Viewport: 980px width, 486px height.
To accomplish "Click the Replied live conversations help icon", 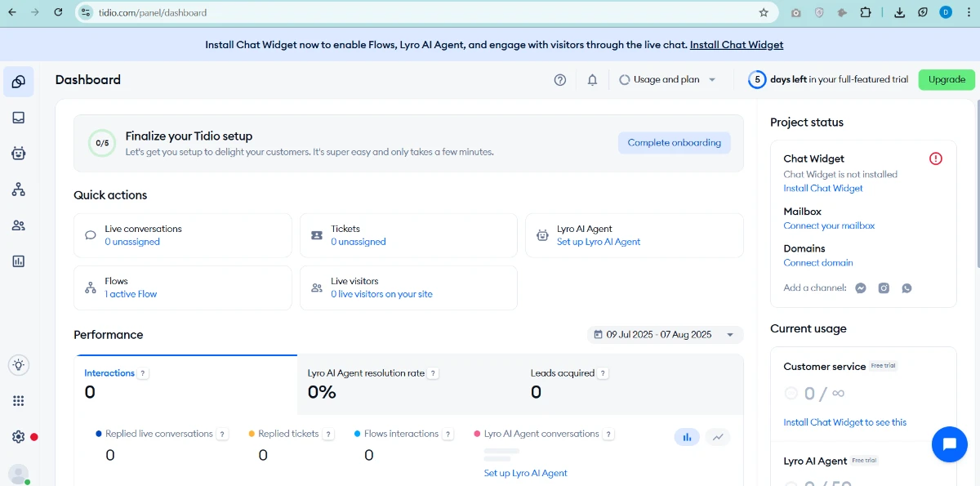I will [223, 435].
